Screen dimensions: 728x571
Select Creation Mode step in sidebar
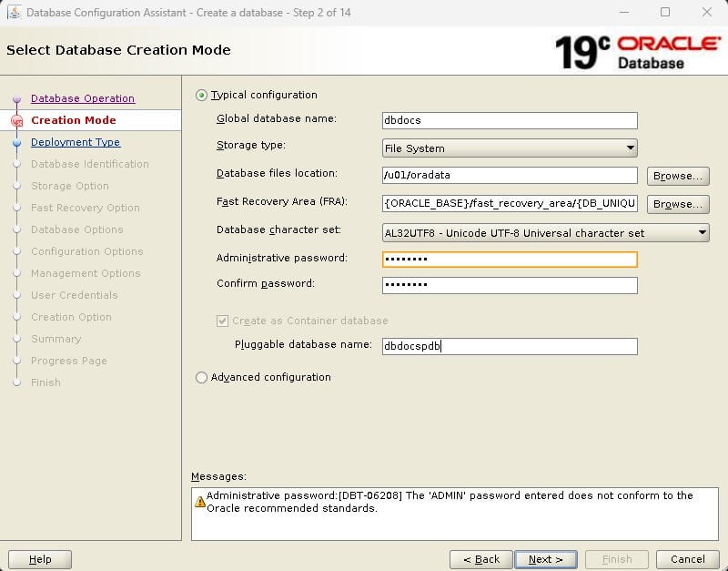pyautogui.click(x=74, y=120)
